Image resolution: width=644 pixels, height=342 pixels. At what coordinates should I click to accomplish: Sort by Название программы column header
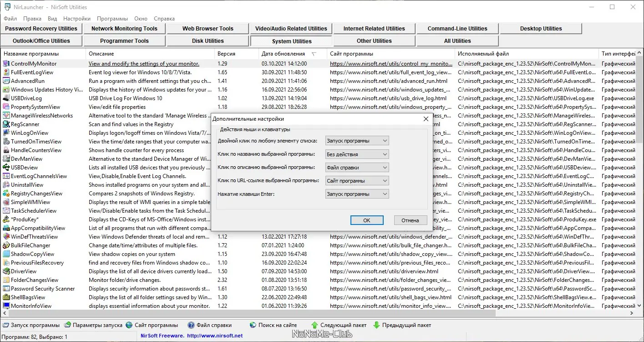43,54
